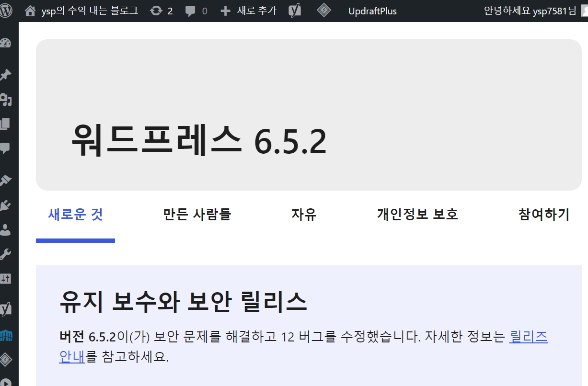This screenshot has height=386, width=588.
Task: Open the blue bridge-shaped sidebar icon
Action: point(6,336)
